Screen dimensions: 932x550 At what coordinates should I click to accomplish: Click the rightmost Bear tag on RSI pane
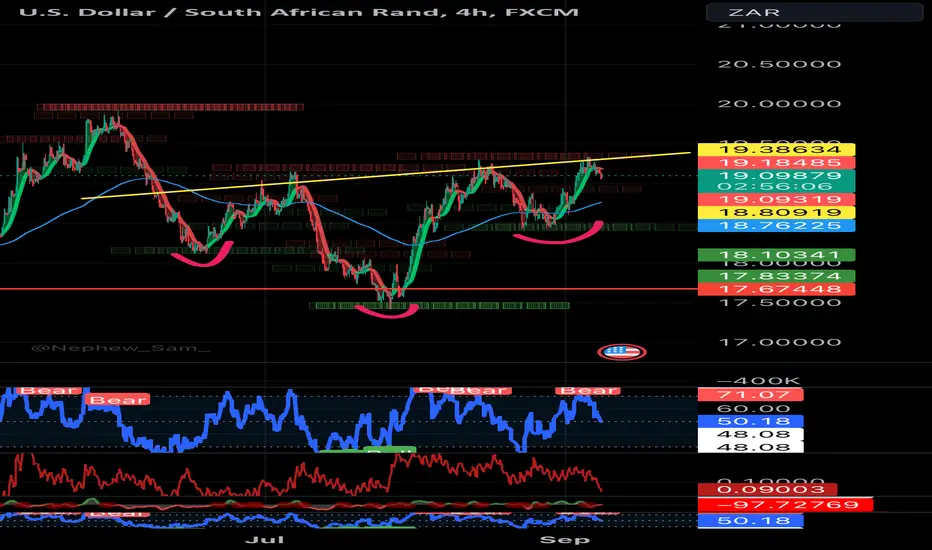(587, 391)
